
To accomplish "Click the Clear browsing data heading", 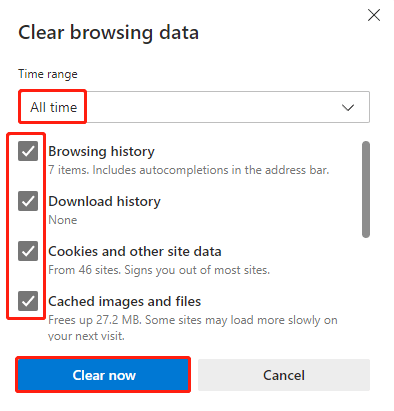I will tap(109, 33).
